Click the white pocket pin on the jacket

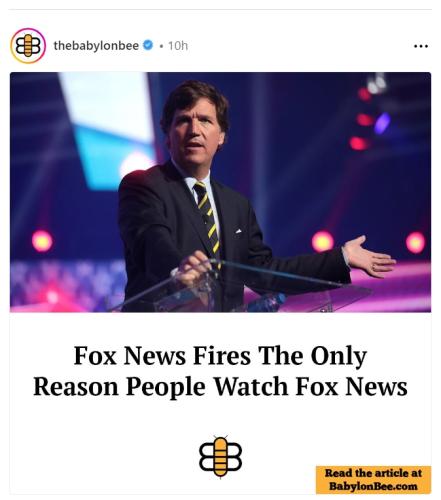(238, 231)
